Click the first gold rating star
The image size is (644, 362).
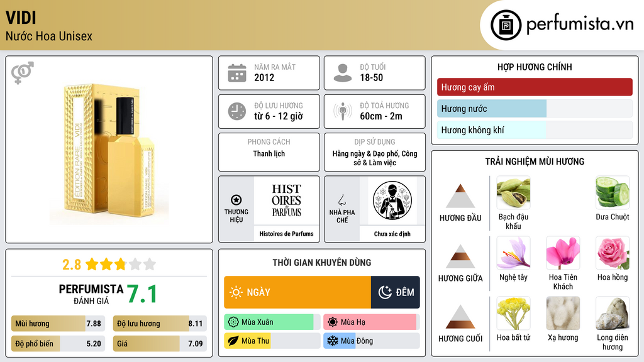tap(92, 264)
